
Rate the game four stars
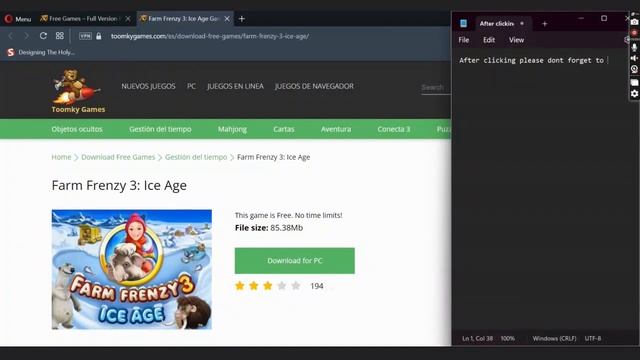[282, 286]
